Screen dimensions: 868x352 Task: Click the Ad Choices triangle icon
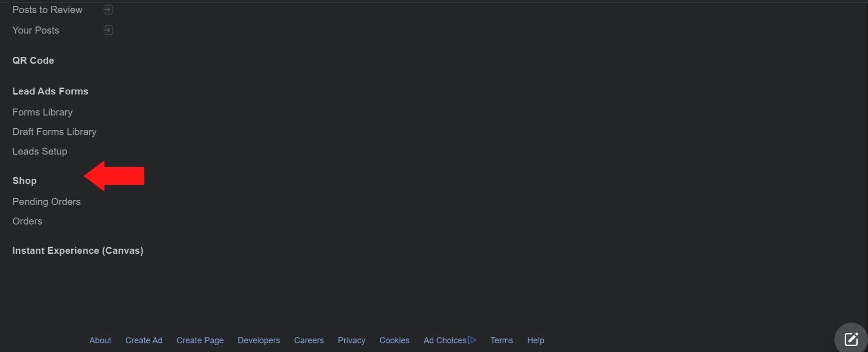(x=472, y=340)
